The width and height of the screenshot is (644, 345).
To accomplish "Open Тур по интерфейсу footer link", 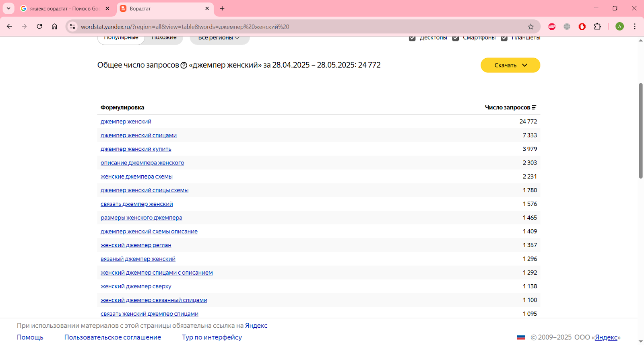I will pos(212,337).
